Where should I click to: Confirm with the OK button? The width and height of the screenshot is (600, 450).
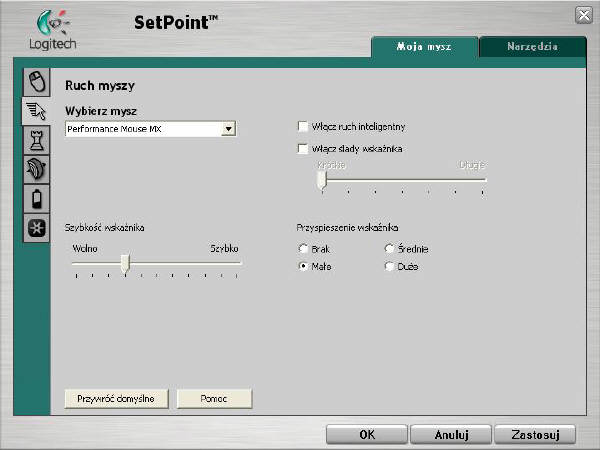367,434
